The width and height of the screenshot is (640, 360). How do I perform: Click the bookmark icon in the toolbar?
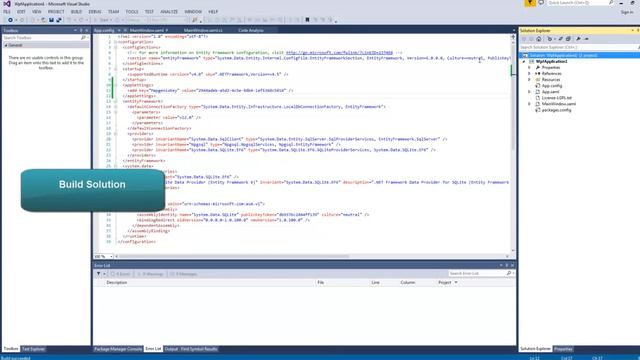click(307, 20)
